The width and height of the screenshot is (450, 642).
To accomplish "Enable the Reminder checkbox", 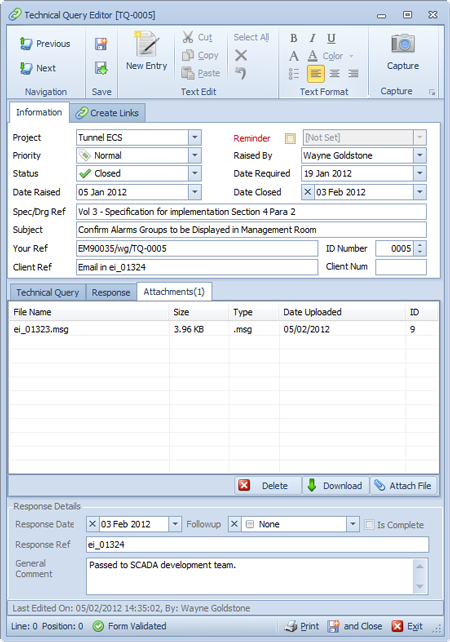I will pyautogui.click(x=290, y=138).
